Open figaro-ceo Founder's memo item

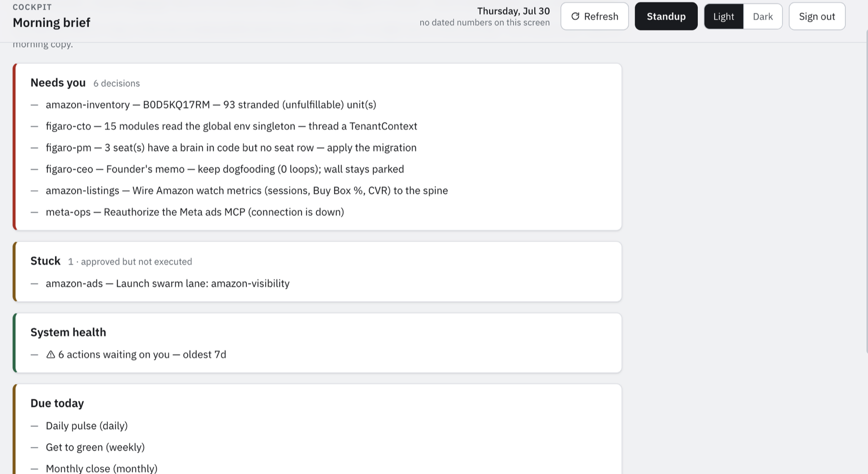coord(225,169)
